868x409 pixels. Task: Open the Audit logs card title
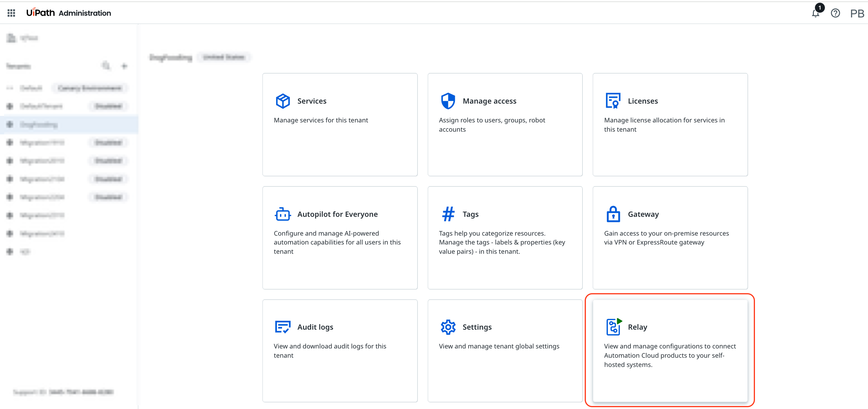pyautogui.click(x=315, y=327)
